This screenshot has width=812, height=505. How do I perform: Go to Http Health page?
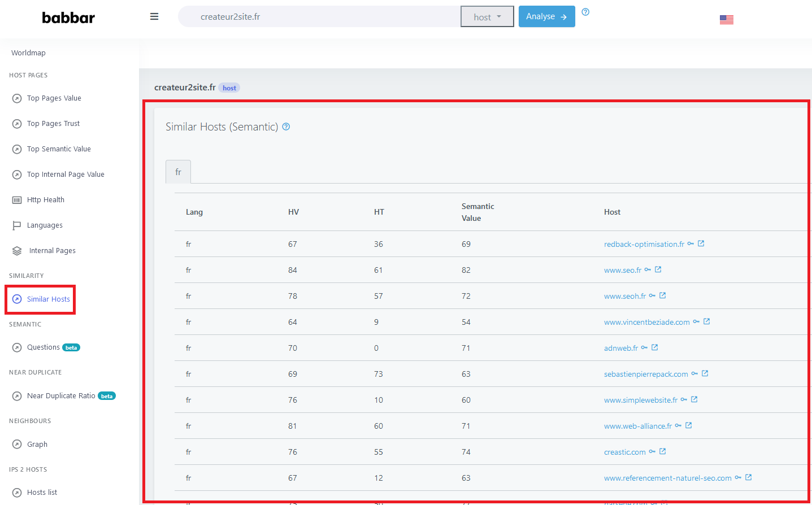45,200
